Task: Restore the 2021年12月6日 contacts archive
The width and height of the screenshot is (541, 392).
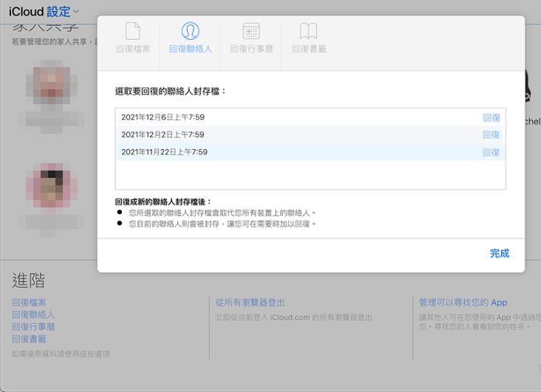Action: click(491, 117)
